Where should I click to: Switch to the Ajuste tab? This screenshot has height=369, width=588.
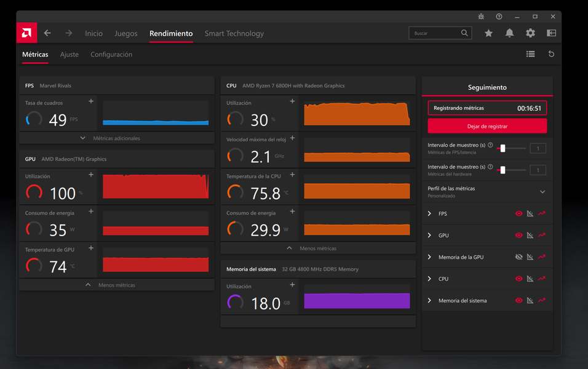[70, 55]
